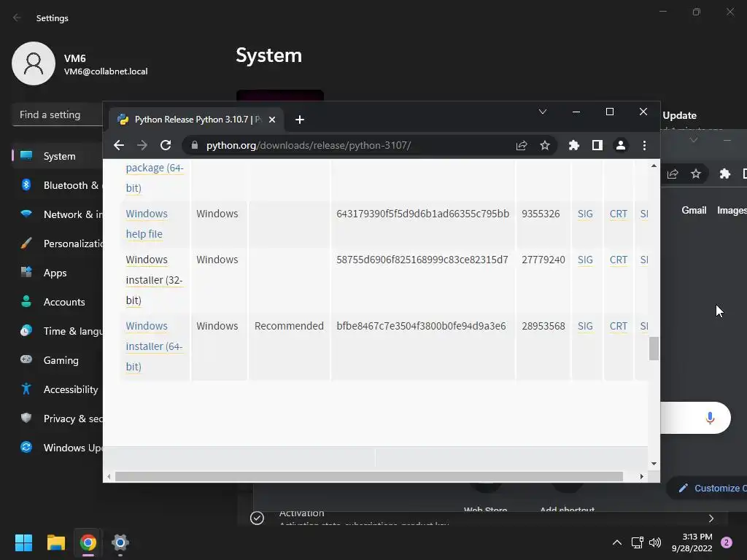Close the Python Release tab
Image resolution: width=747 pixels, height=560 pixels.
(x=272, y=120)
